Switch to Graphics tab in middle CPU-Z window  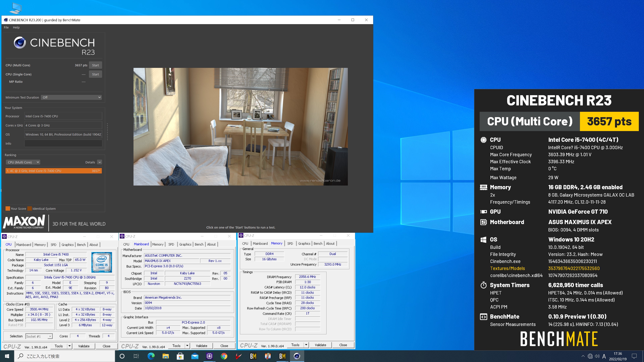(x=185, y=244)
